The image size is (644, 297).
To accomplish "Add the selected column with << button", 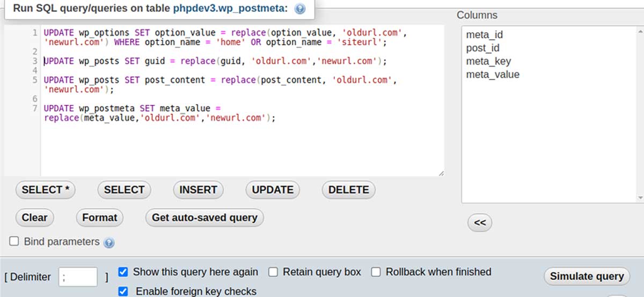I will [x=480, y=223].
